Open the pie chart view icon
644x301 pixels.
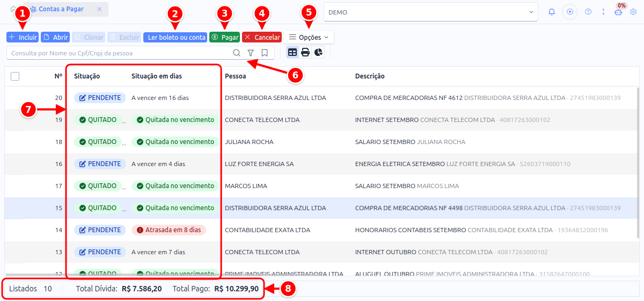319,52
